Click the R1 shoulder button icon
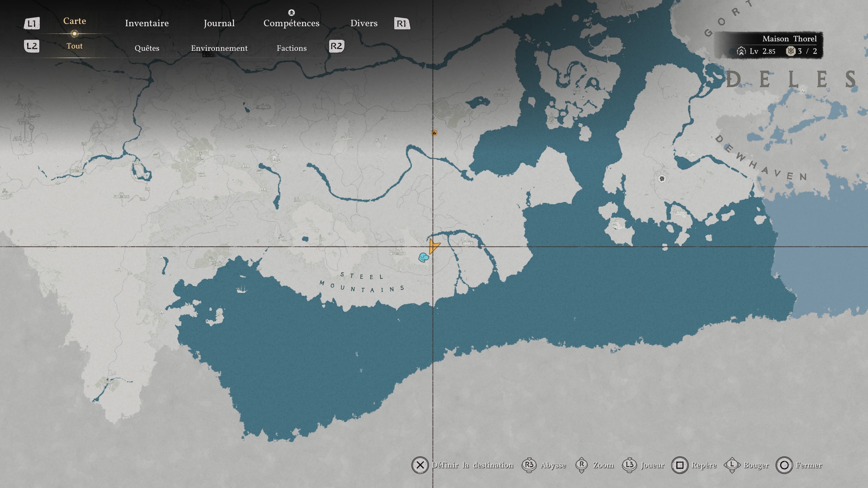 pos(402,23)
